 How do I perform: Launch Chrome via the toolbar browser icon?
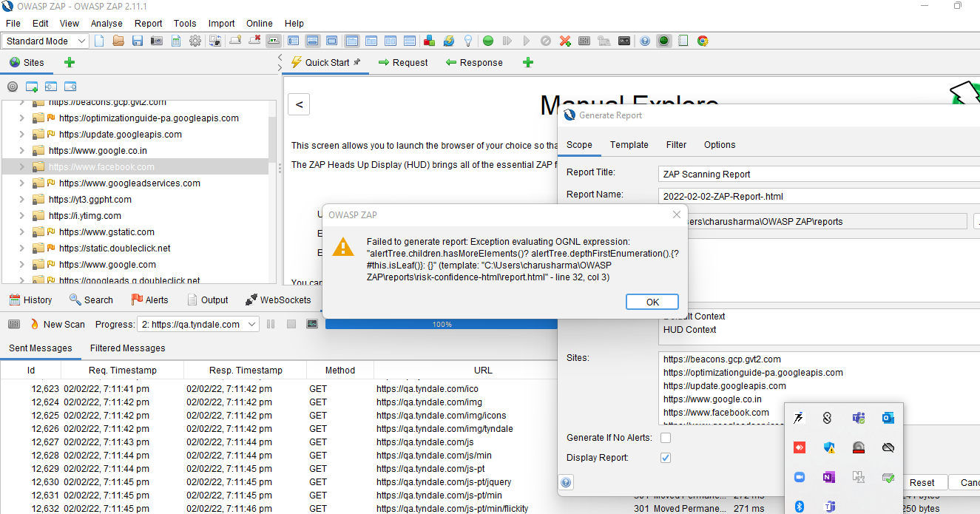[x=702, y=41]
